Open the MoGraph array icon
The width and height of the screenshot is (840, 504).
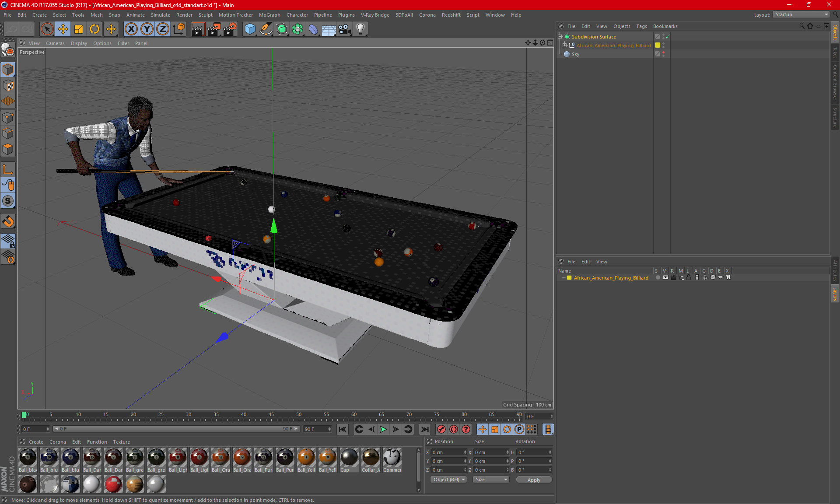(297, 29)
